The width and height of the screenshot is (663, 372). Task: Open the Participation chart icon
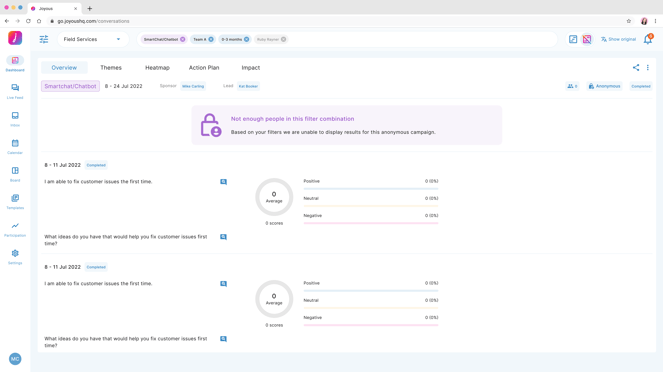(15, 226)
